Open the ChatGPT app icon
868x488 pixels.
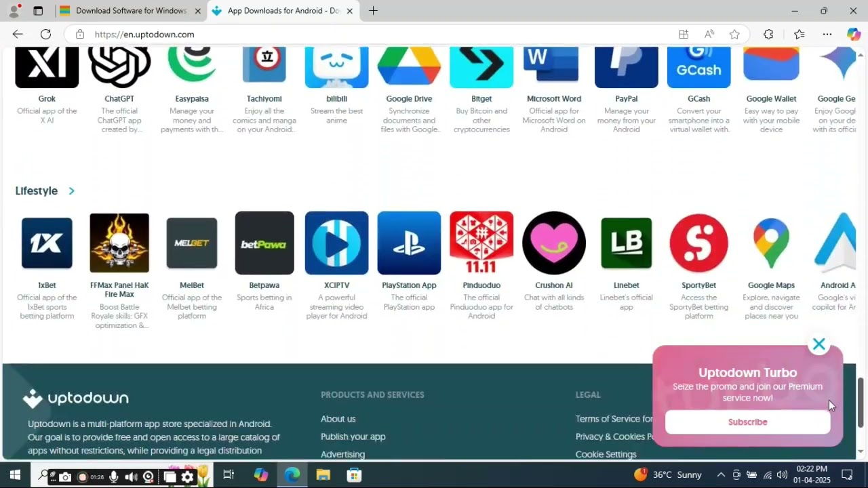pos(119,67)
